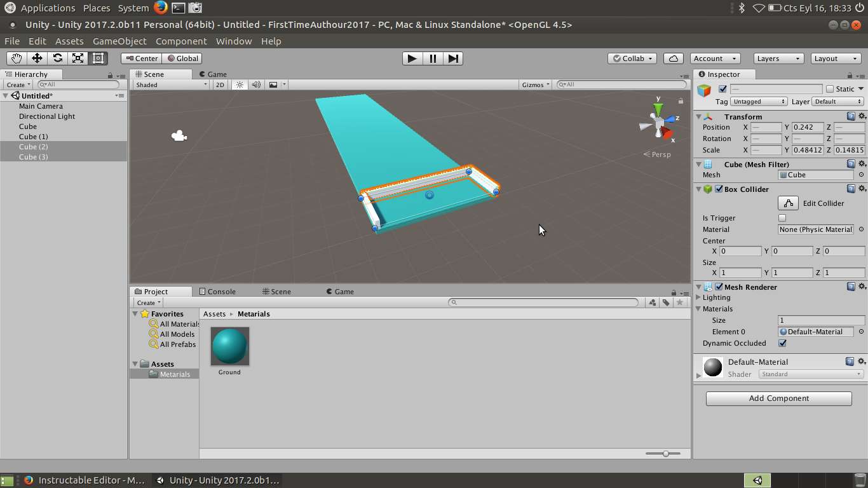
Task: Open the Shaded draw mode dropdown
Action: [x=171, y=85]
